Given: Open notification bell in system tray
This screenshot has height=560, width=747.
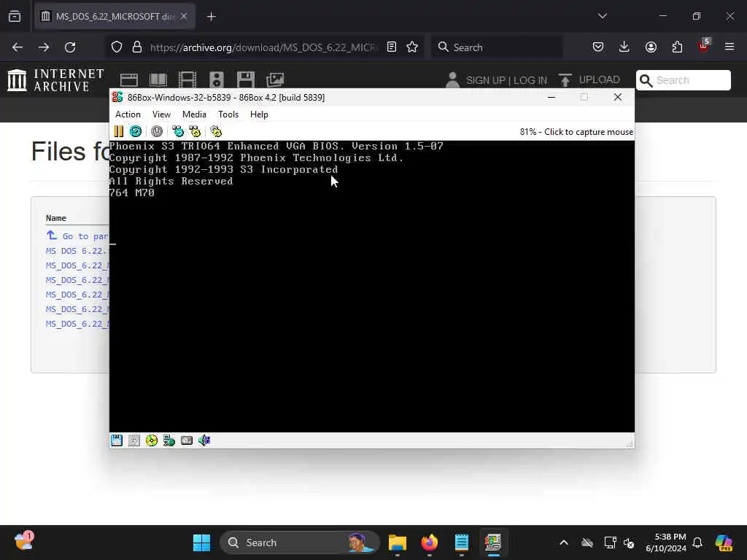Looking at the screenshot, I should tap(697, 542).
